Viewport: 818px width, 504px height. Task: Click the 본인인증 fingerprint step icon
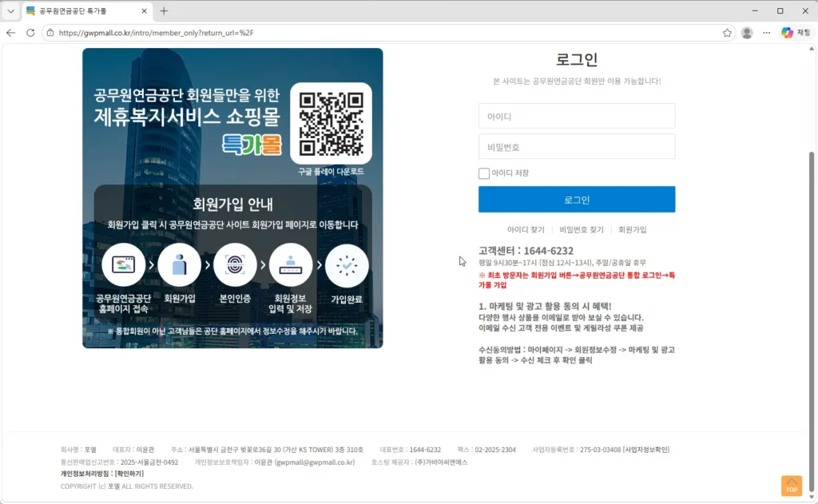235,265
